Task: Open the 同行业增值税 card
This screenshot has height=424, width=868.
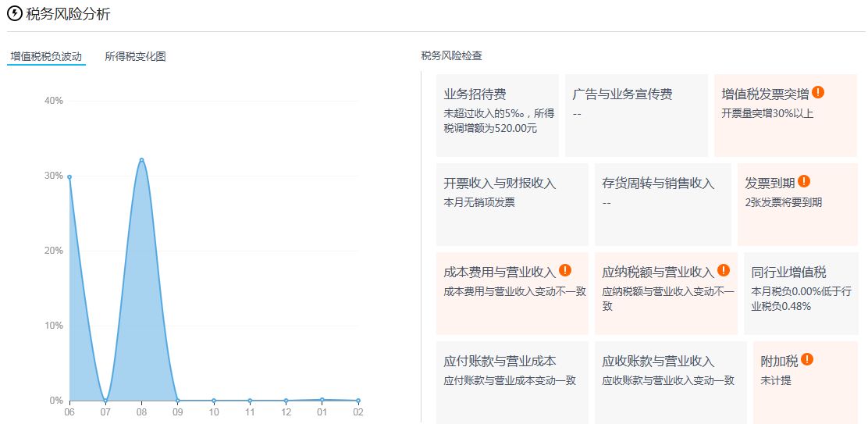Action: (x=800, y=294)
